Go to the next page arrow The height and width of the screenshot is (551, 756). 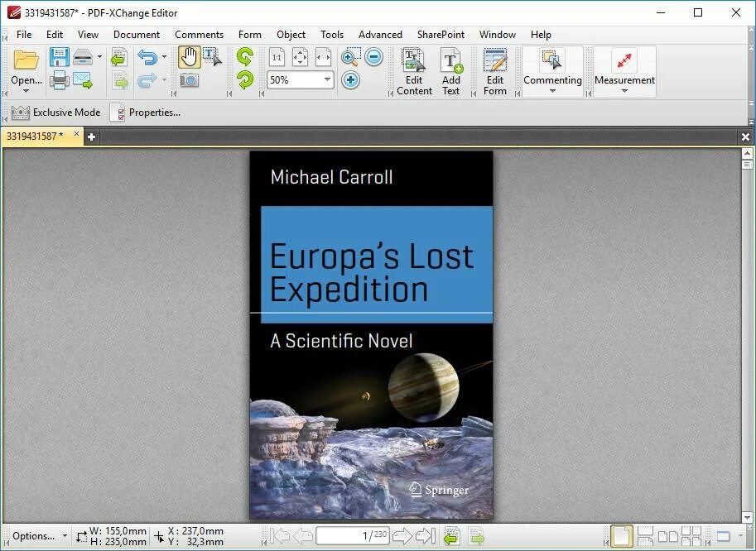point(402,535)
